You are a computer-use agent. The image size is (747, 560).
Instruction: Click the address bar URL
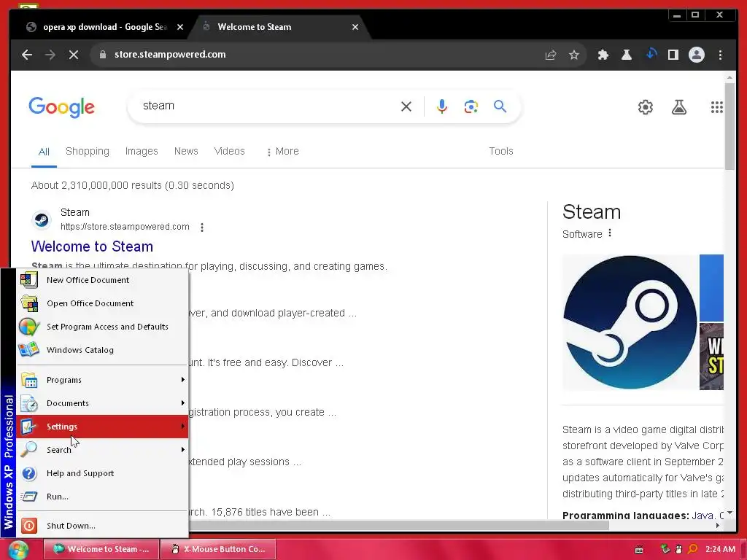pyautogui.click(x=170, y=55)
